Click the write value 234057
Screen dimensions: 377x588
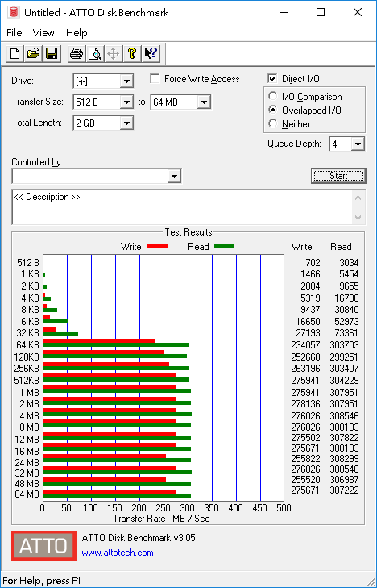click(x=305, y=344)
